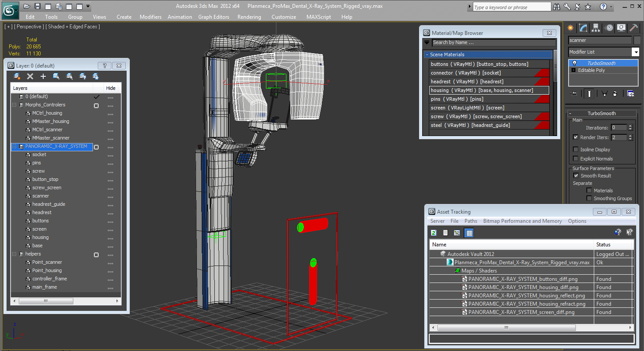
Task: Enable Explicit Normals checkbox
Action: click(x=576, y=159)
